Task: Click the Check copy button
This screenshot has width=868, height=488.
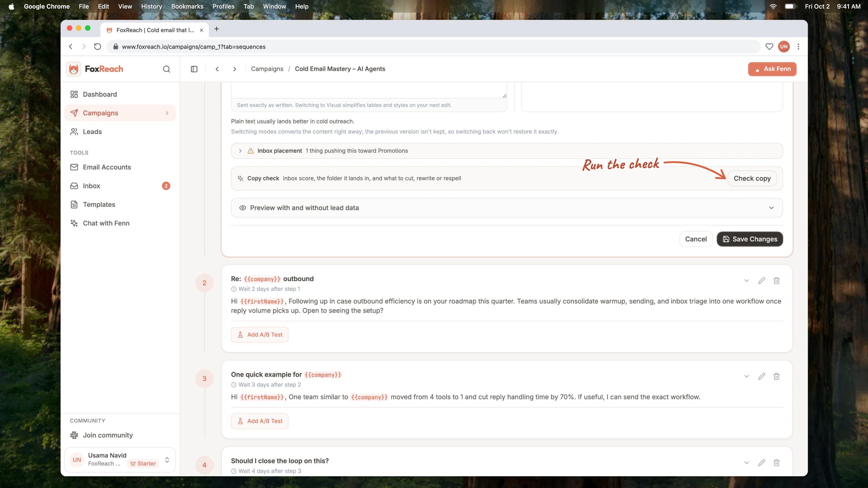Action: 752,179
